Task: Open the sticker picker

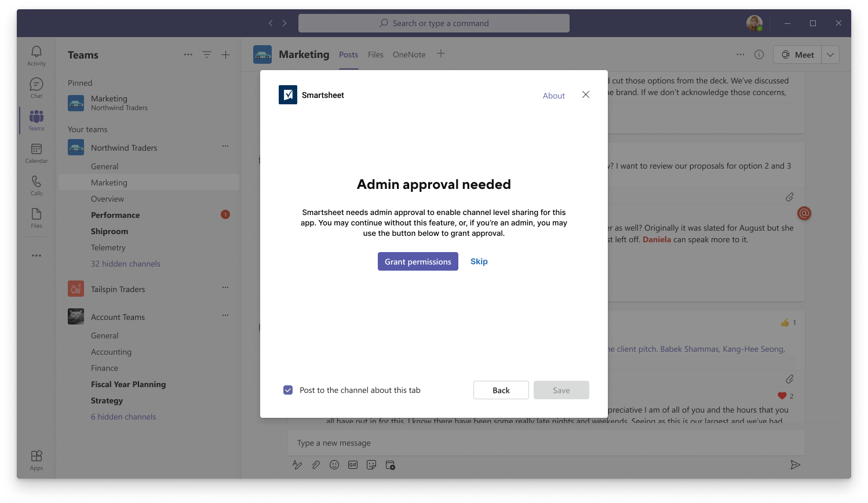Action: click(x=371, y=465)
